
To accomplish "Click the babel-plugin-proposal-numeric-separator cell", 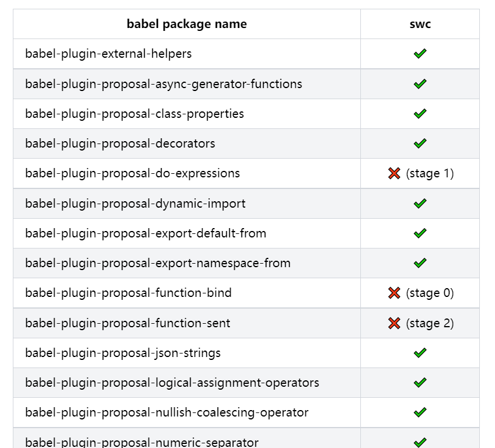I will pos(187,438).
